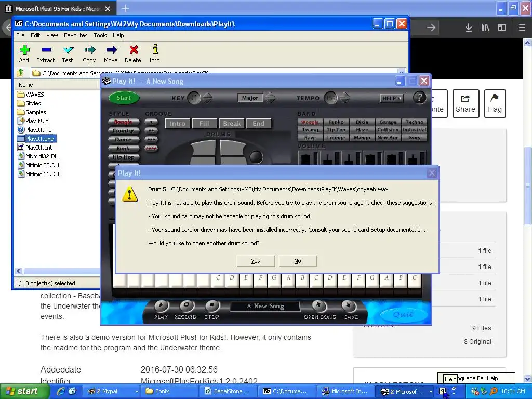The height and width of the screenshot is (399, 532).
Task: Choose the four-dot groove button
Action: tap(151, 148)
